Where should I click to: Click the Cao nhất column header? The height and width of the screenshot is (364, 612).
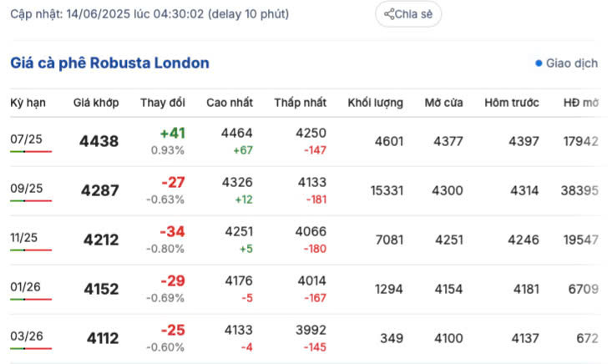point(230,103)
